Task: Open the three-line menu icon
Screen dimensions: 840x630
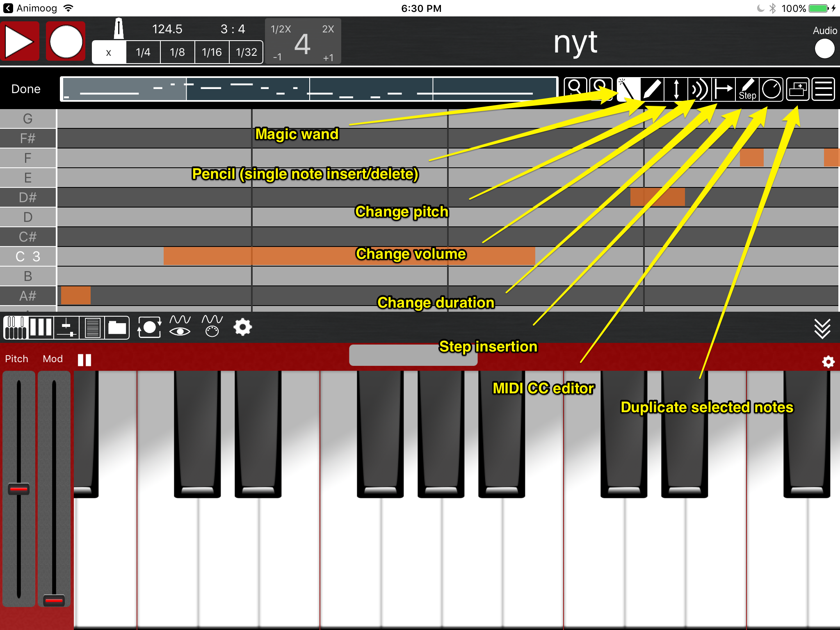Action: [x=823, y=89]
